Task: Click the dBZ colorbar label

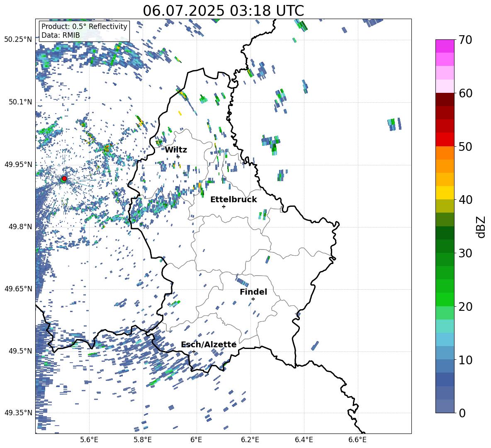Action: tap(480, 227)
